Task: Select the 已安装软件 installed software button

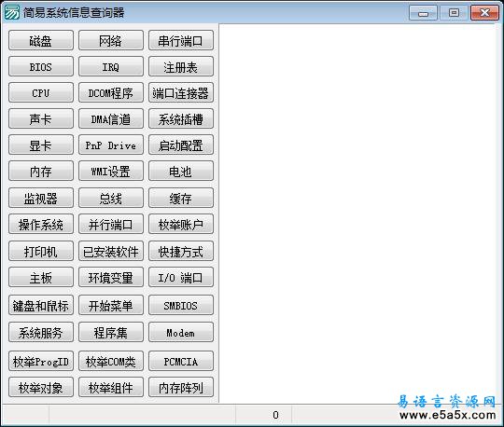Action: (111, 251)
